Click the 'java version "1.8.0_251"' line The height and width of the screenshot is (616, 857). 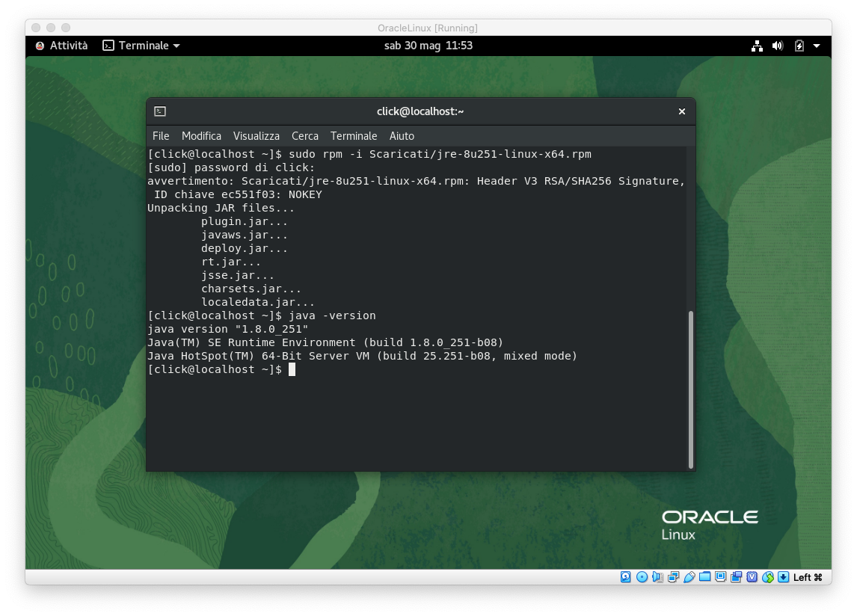click(228, 330)
